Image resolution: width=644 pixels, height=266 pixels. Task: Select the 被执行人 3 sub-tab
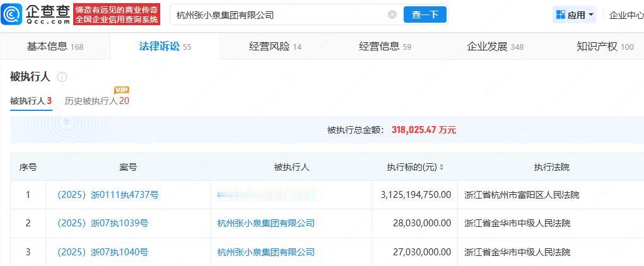click(31, 101)
